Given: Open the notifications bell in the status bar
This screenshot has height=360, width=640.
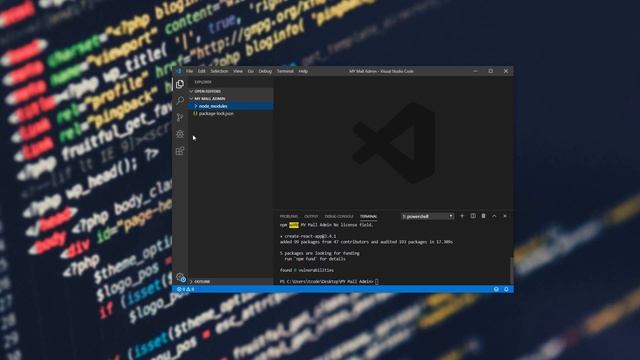Looking at the screenshot, I should pyautogui.click(x=506, y=289).
